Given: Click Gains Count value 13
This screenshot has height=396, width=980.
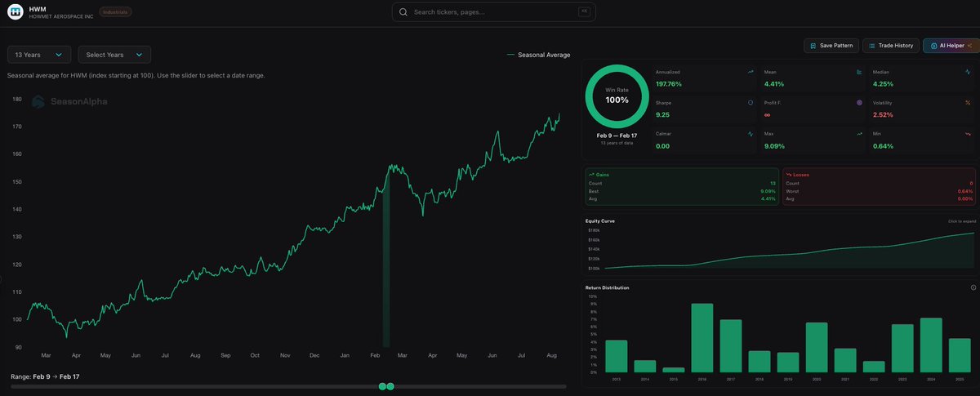Looking at the screenshot, I should [773, 183].
